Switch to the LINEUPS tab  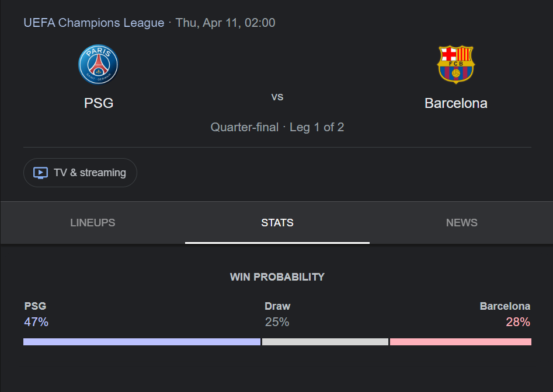pyautogui.click(x=93, y=223)
